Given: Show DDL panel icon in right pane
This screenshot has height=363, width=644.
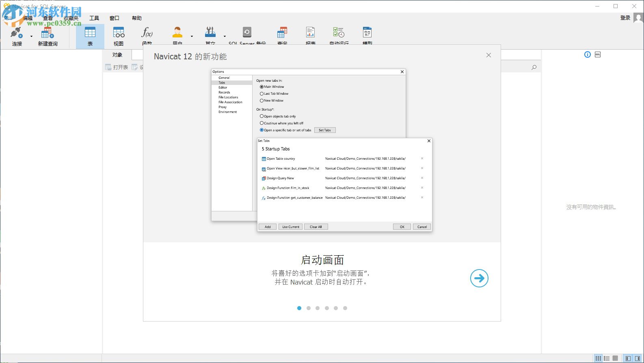Looking at the screenshot, I should 598,54.
